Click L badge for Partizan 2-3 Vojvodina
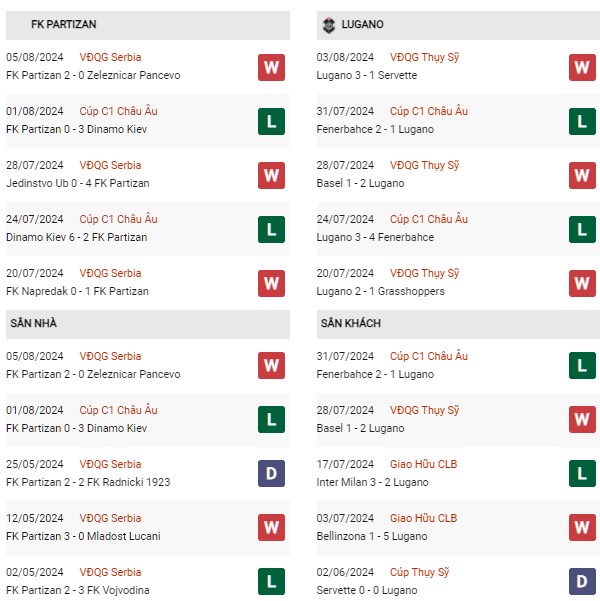 tap(271, 581)
